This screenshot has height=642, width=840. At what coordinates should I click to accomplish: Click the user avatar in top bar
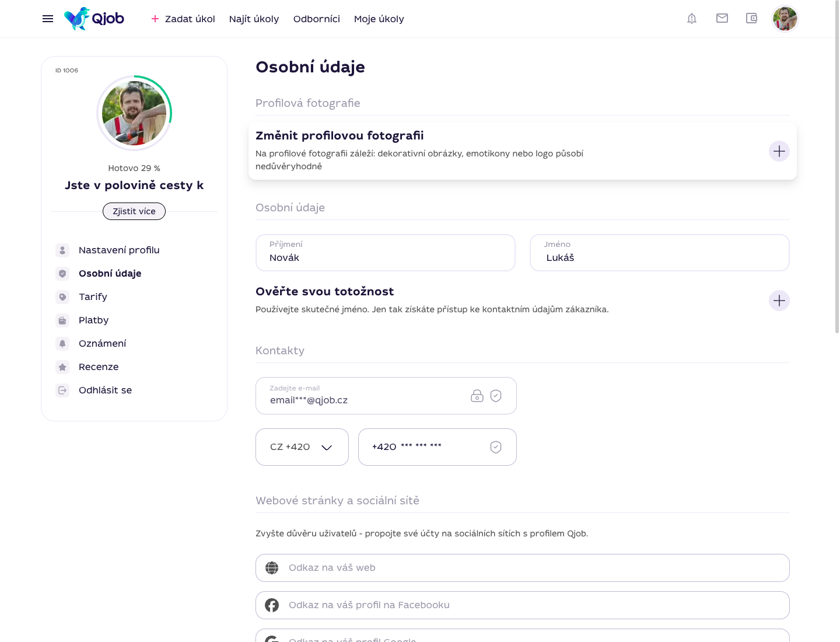tap(785, 19)
